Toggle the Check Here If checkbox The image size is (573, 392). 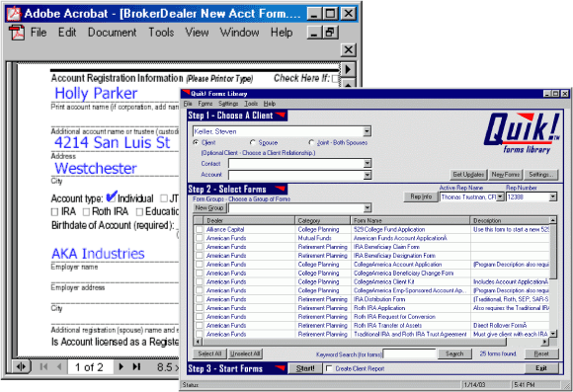(x=335, y=79)
